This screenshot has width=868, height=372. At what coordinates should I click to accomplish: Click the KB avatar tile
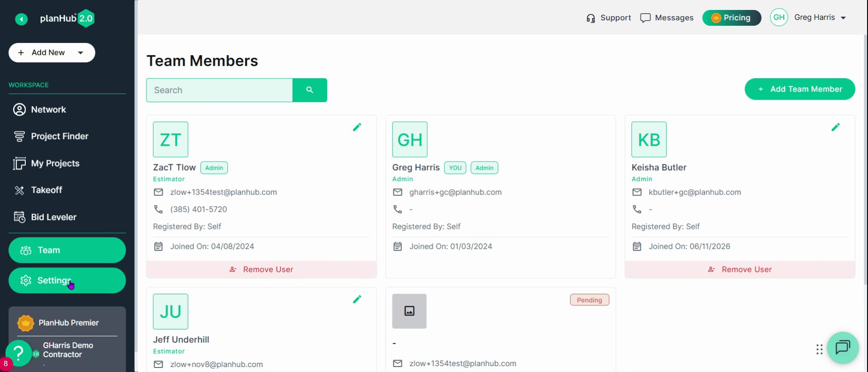pyautogui.click(x=649, y=139)
